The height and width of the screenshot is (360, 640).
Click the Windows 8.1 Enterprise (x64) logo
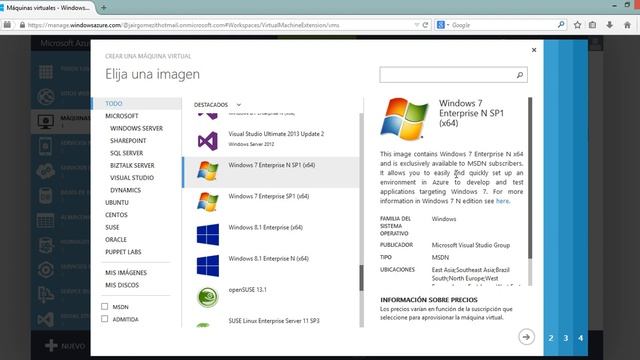[x=208, y=234]
